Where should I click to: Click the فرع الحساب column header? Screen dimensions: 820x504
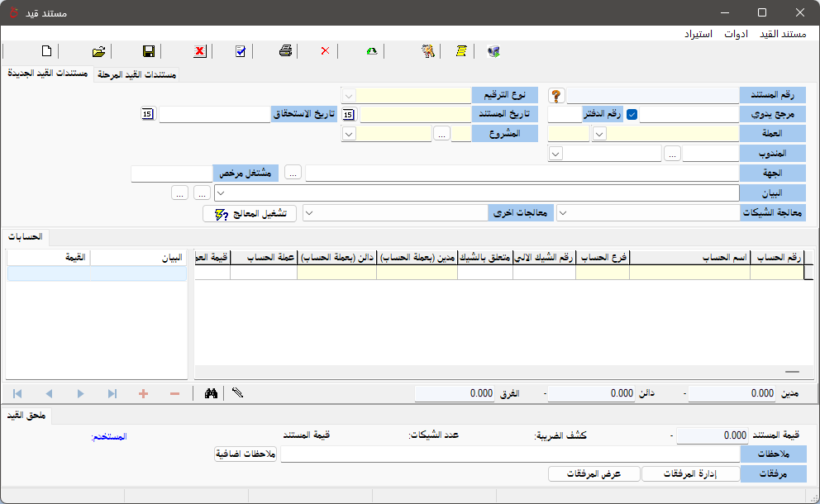click(x=602, y=257)
